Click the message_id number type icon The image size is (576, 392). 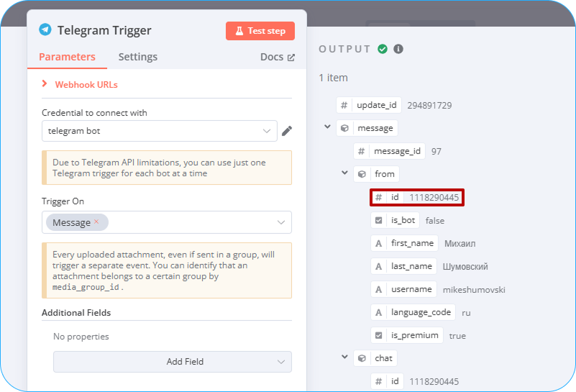pyautogui.click(x=362, y=151)
